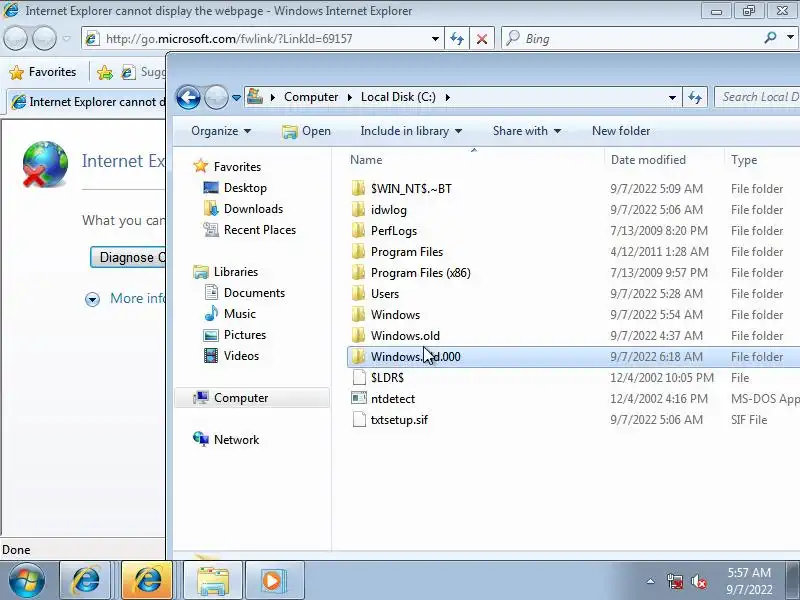Select Internet Explorer cannot display tab

[x=88, y=102]
